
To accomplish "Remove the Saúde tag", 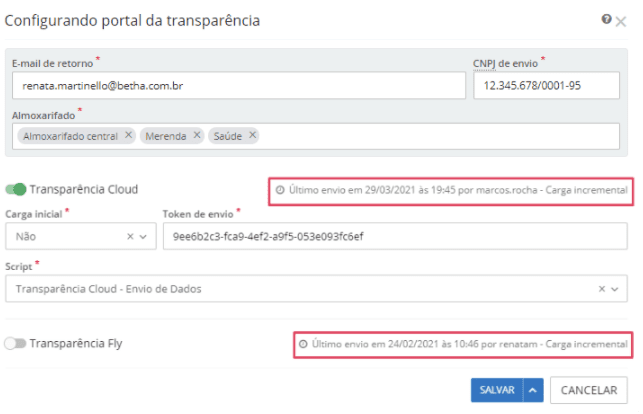I will point(253,135).
